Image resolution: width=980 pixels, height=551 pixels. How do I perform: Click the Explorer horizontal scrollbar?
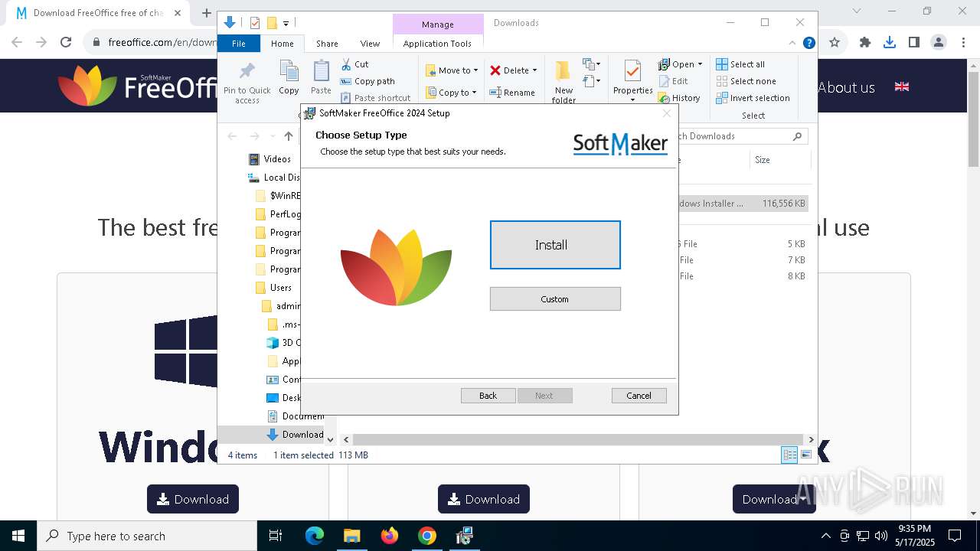(x=579, y=440)
